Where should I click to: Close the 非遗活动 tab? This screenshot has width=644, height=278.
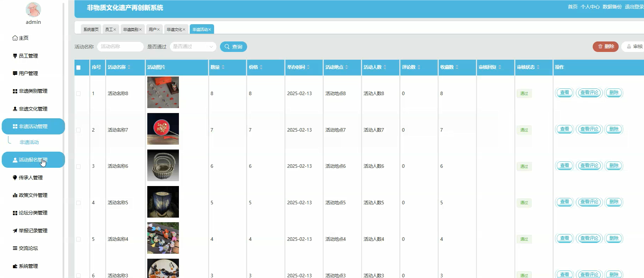point(210,29)
